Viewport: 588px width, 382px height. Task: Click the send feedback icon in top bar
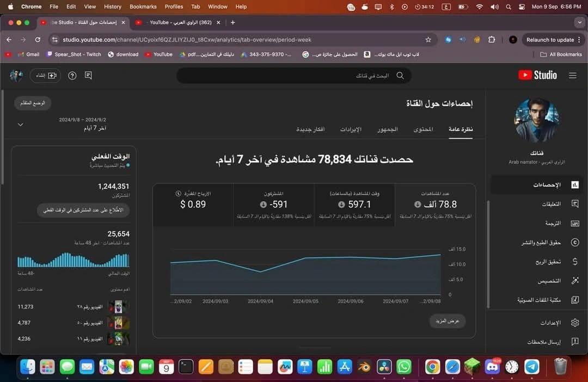tap(88, 76)
